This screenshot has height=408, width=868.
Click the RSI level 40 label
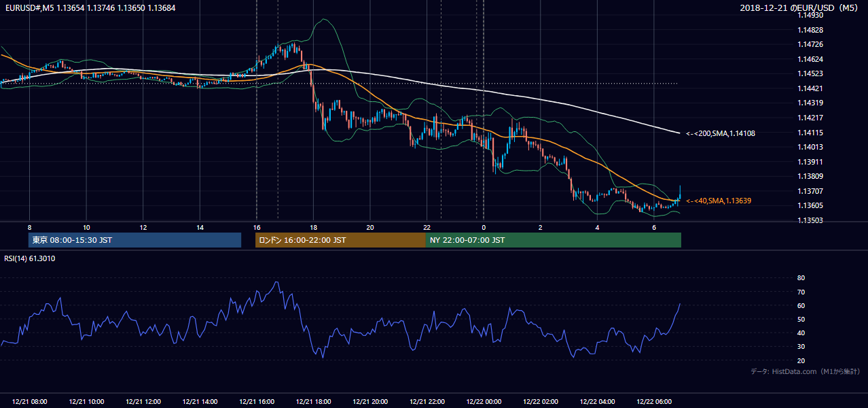pyautogui.click(x=801, y=333)
